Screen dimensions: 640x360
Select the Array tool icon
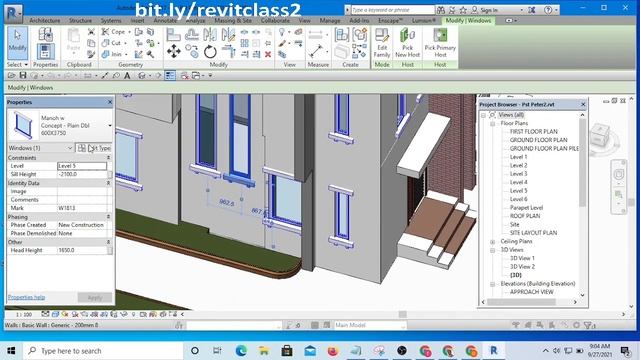click(x=244, y=43)
